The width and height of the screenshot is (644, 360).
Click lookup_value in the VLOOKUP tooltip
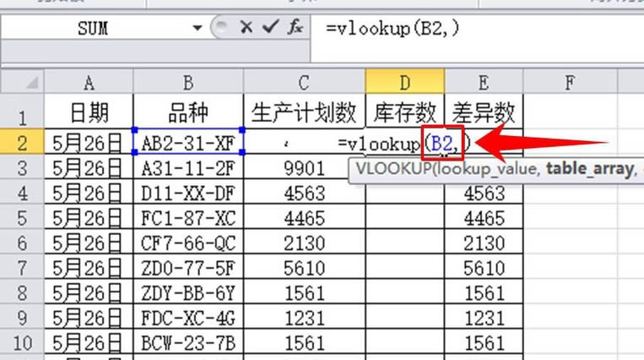487,169
